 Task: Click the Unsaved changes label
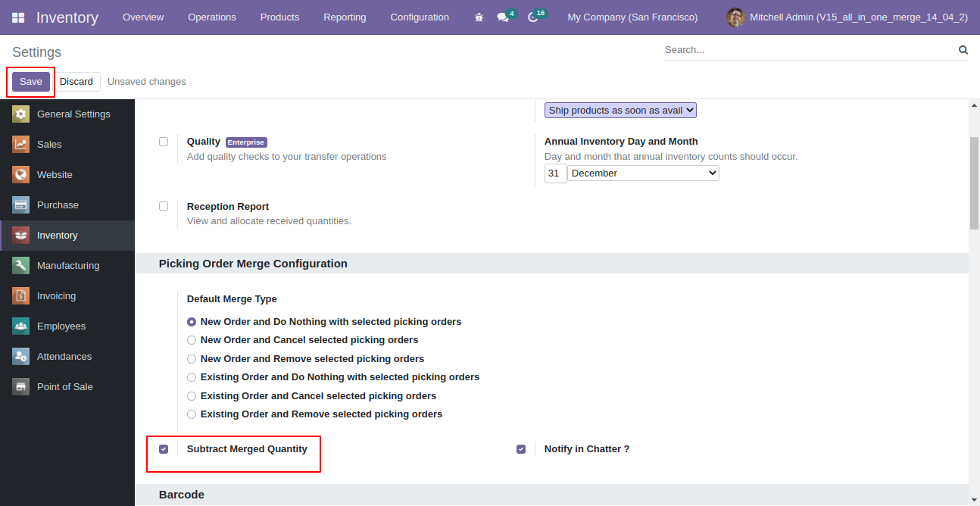147,82
